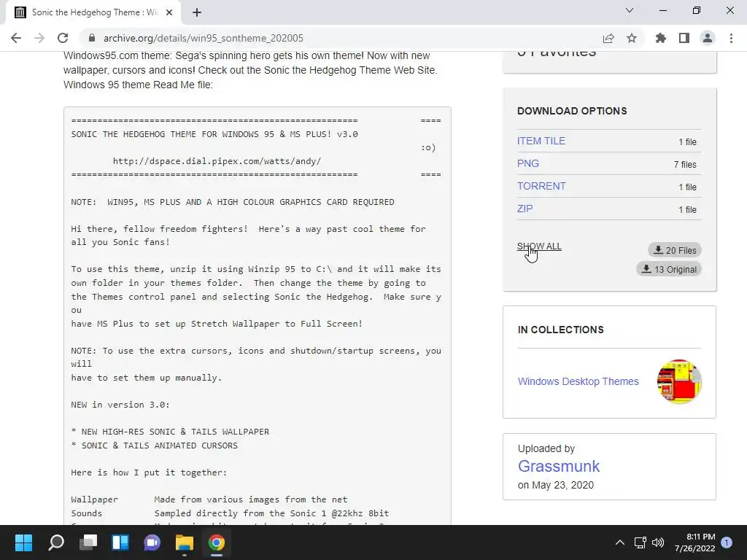Open a new browser tab
747x560 pixels.
pos(197,12)
